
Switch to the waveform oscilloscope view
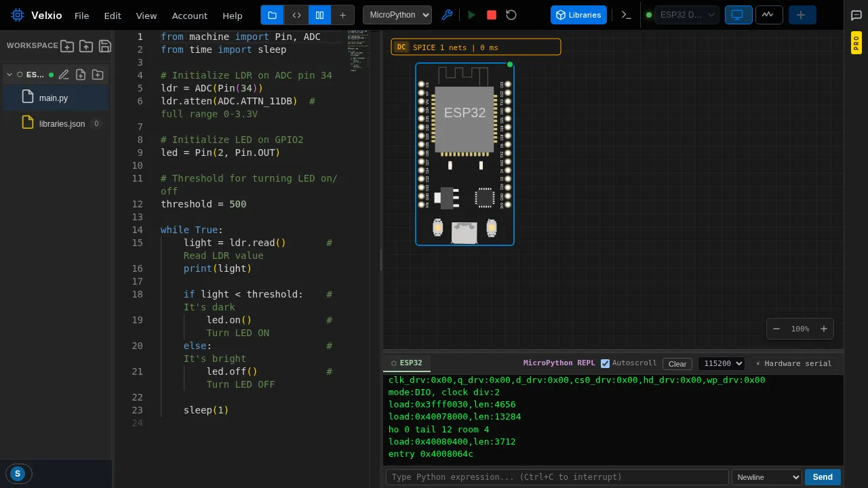[768, 15]
